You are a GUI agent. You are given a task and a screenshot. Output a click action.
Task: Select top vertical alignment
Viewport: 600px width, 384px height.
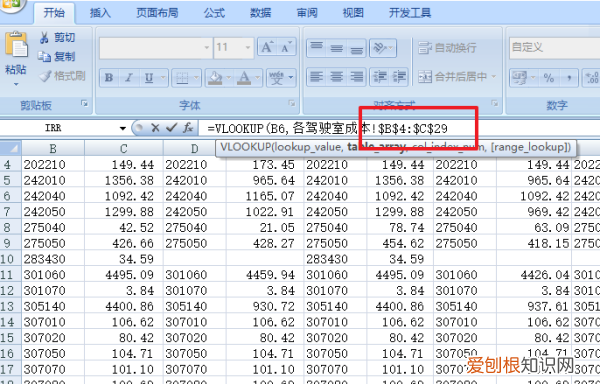pyautogui.click(x=316, y=48)
